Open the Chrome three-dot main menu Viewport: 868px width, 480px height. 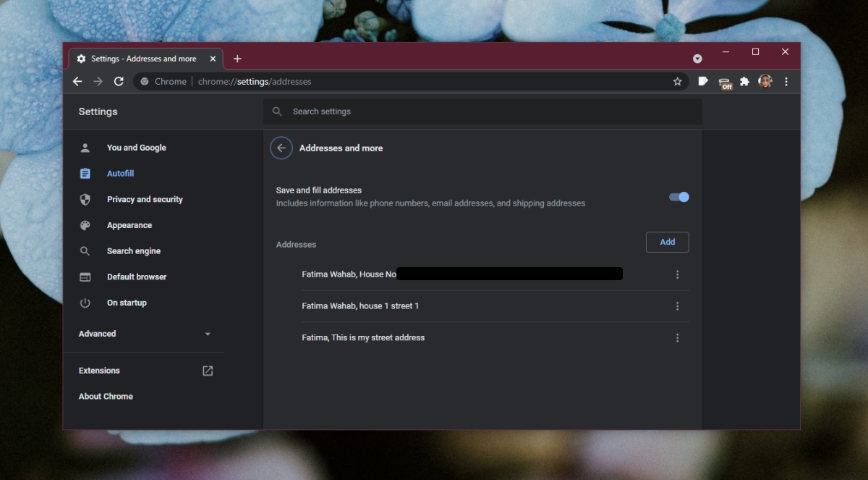tap(786, 82)
